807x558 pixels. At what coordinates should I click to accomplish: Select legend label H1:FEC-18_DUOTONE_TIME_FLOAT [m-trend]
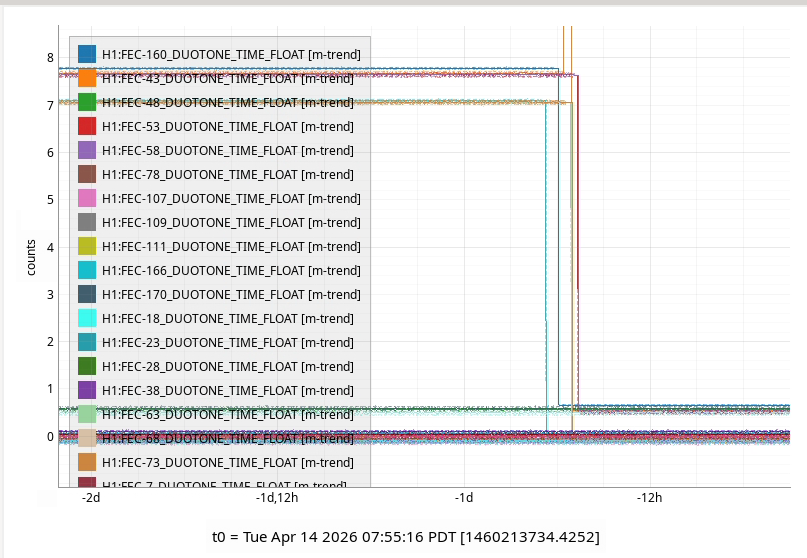pos(228,319)
